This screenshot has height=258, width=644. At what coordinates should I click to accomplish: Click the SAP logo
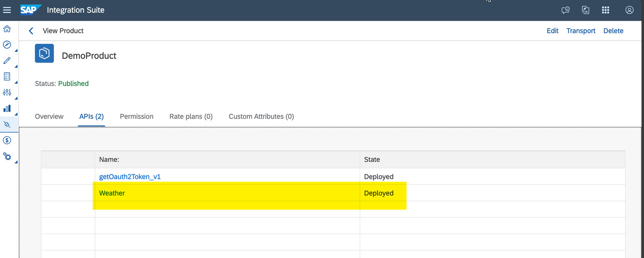(x=30, y=10)
